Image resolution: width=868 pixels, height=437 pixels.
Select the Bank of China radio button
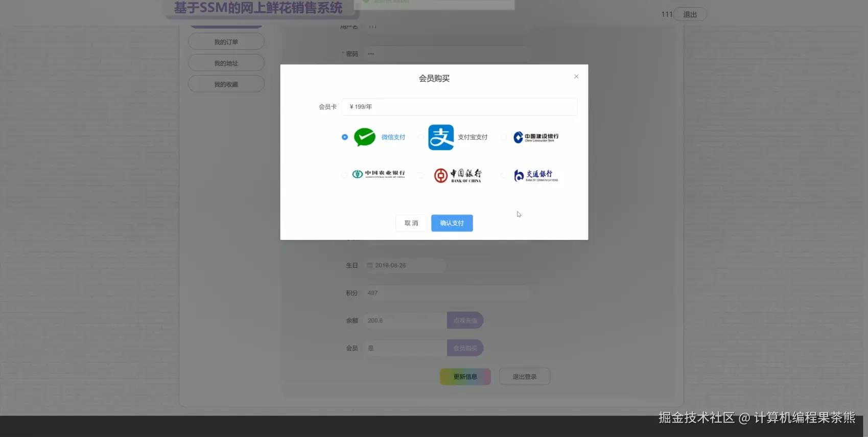421,175
